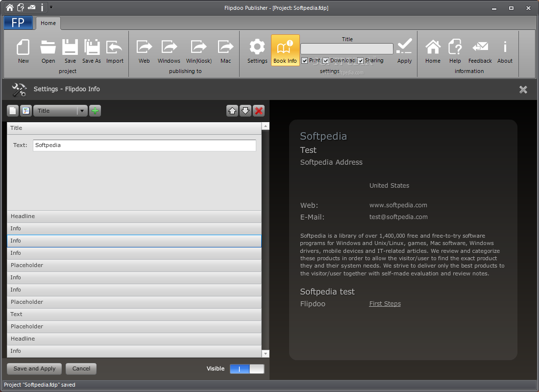Open Settings gear in ribbon
Screen dimensions: 539x392
(257, 51)
